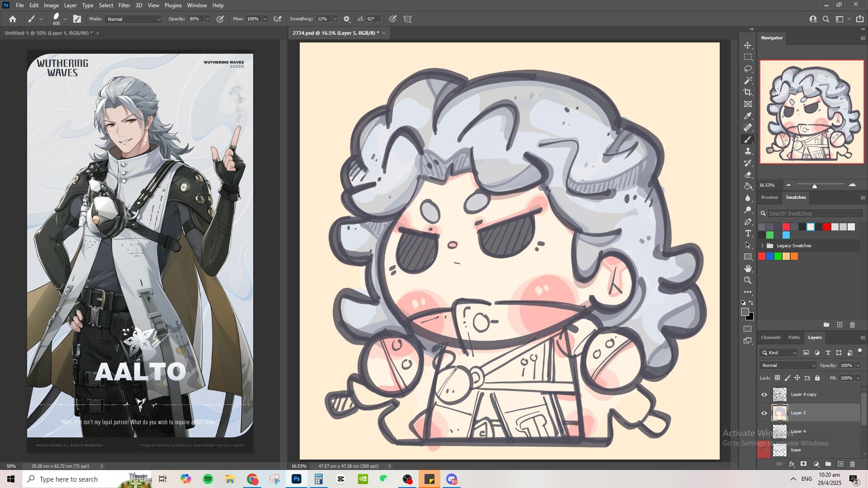Select the Move tool
This screenshot has width=868, height=488.
[748, 46]
